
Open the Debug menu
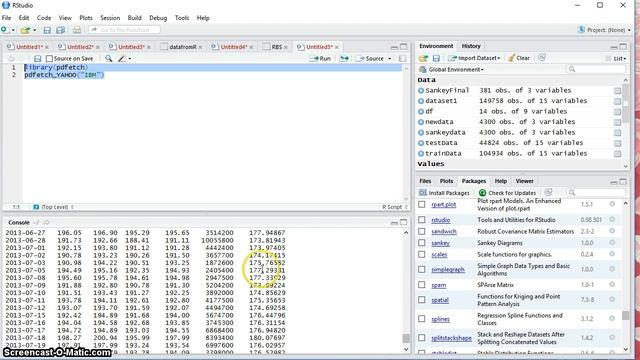158,18
